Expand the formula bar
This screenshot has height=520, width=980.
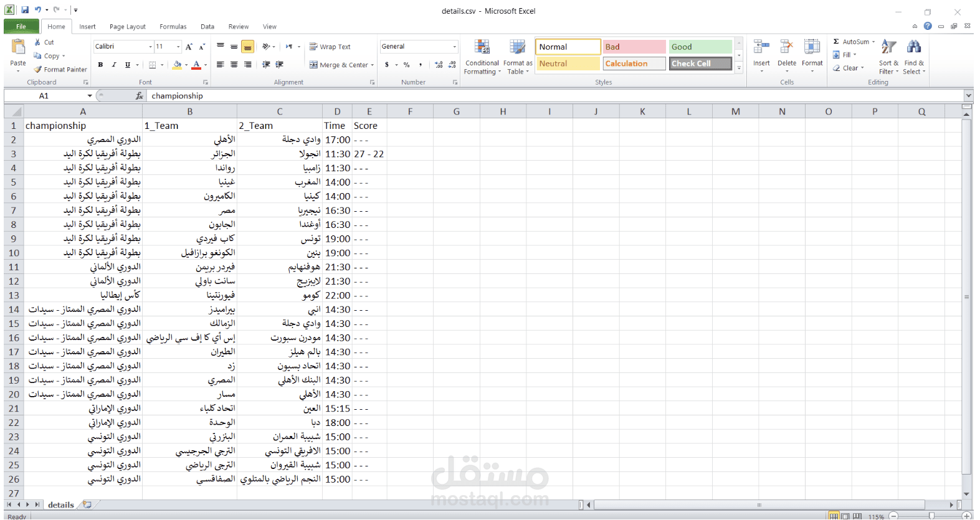pos(968,96)
